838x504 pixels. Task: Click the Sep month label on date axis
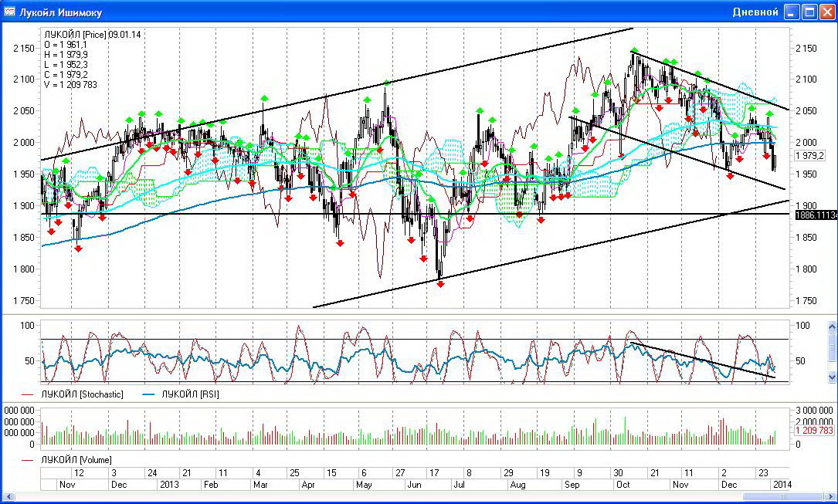572,484
